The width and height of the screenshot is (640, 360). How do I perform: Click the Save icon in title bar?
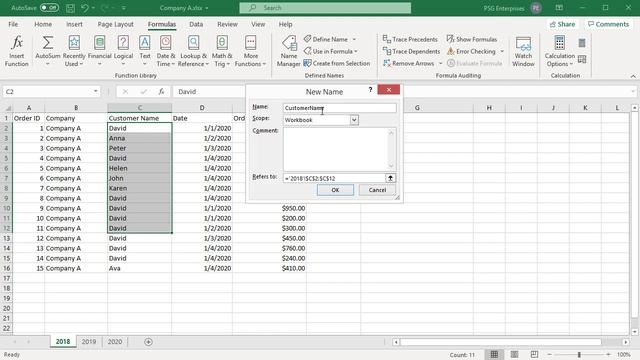click(x=70, y=8)
